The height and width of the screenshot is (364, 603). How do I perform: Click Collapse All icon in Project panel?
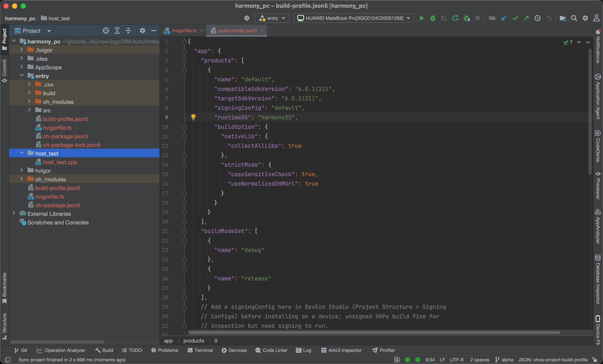[128, 31]
